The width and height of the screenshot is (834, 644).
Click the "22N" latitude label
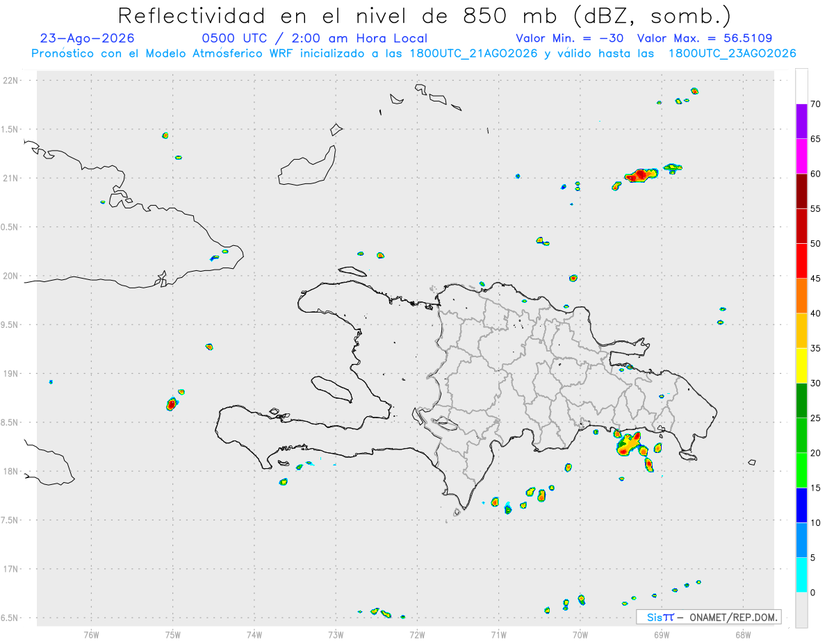coord(11,80)
